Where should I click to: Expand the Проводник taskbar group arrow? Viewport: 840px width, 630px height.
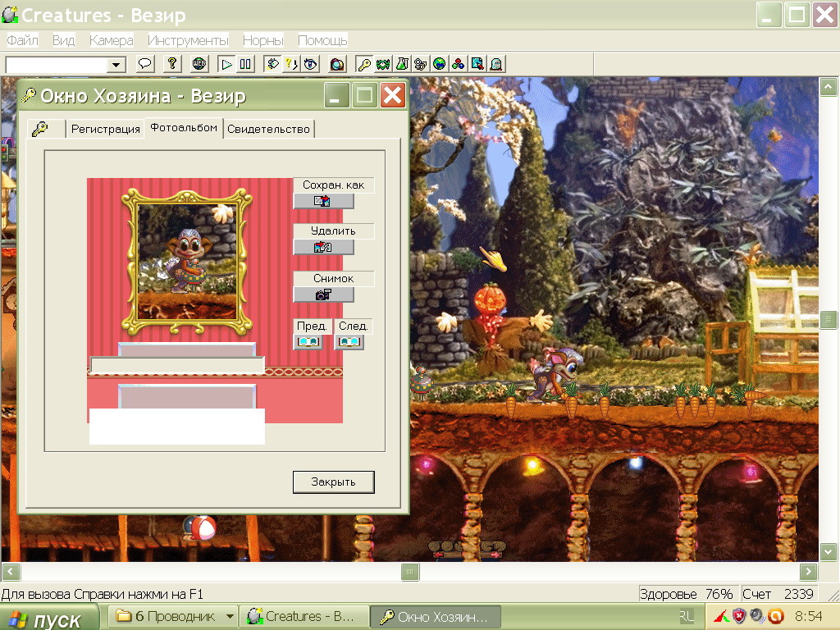230,617
